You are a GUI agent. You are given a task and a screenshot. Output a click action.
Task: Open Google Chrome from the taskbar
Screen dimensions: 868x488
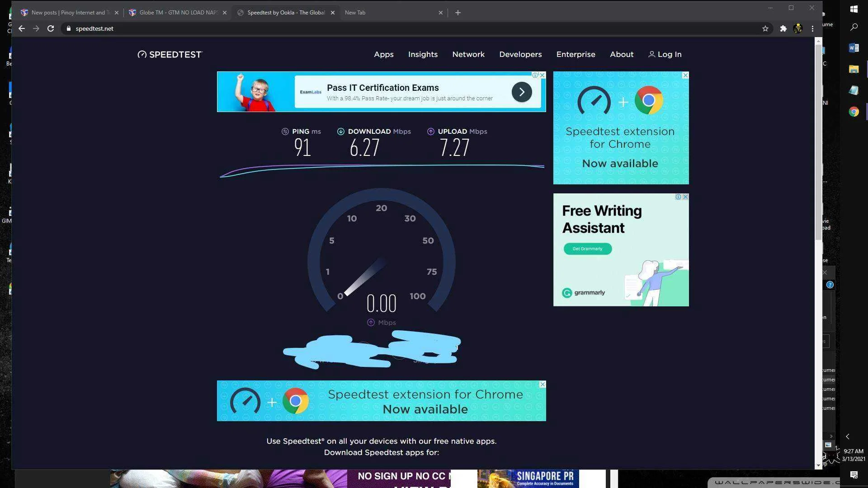(x=854, y=112)
